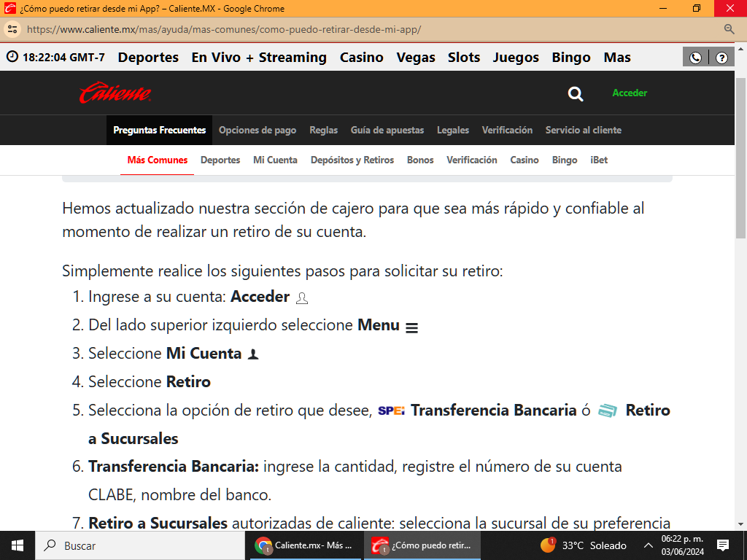Click the hamburger Menu icon in step 2
Screen dimensions: 747x560
pyautogui.click(x=412, y=327)
